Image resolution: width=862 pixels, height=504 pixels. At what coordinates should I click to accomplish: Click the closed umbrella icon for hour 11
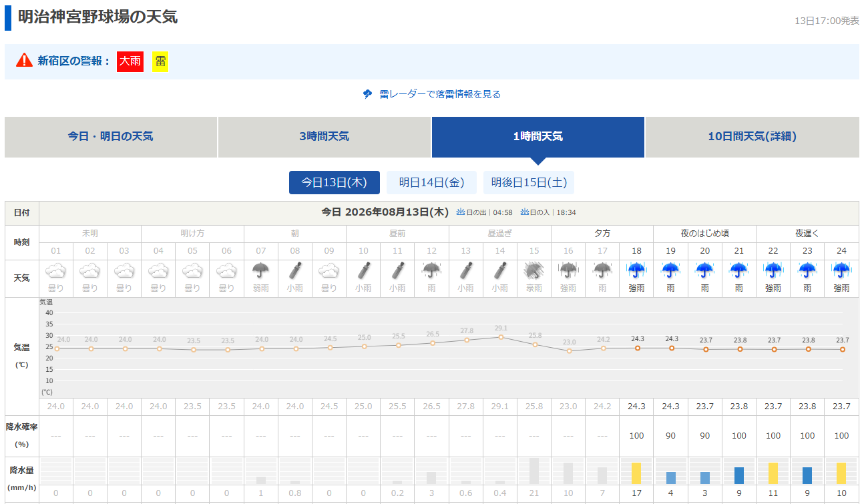[397, 270]
